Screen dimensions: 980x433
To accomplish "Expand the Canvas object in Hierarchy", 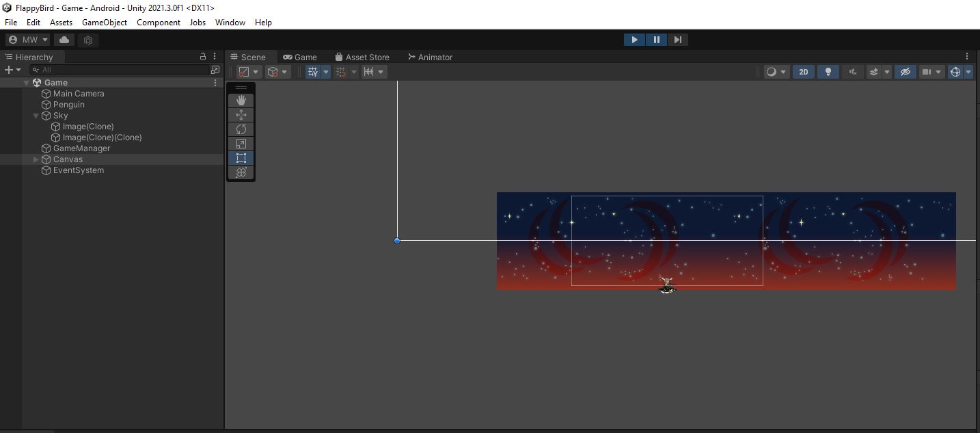I will [36, 159].
